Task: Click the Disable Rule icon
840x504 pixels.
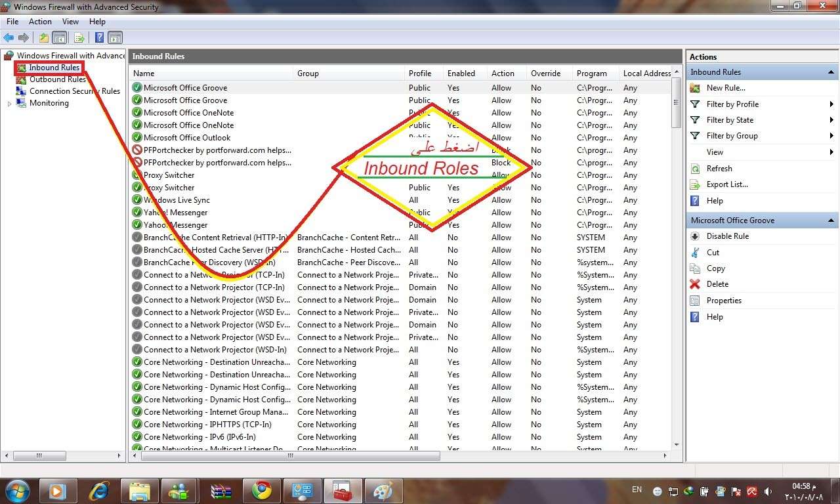Action: (695, 236)
